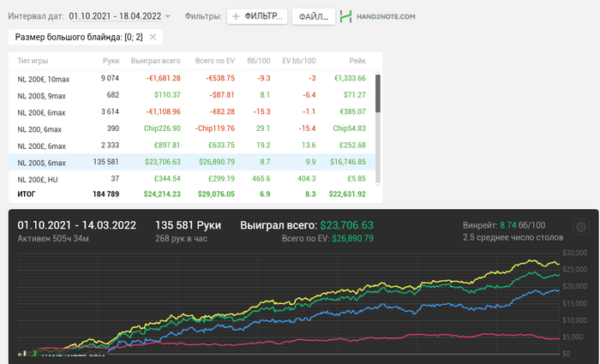Sort by Тип игры column header
This screenshot has height=364, width=600.
point(33,61)
